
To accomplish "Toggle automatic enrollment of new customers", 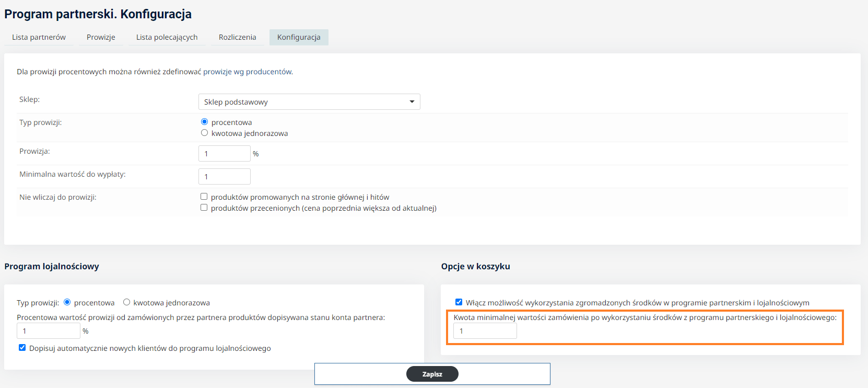I will 22,348.
